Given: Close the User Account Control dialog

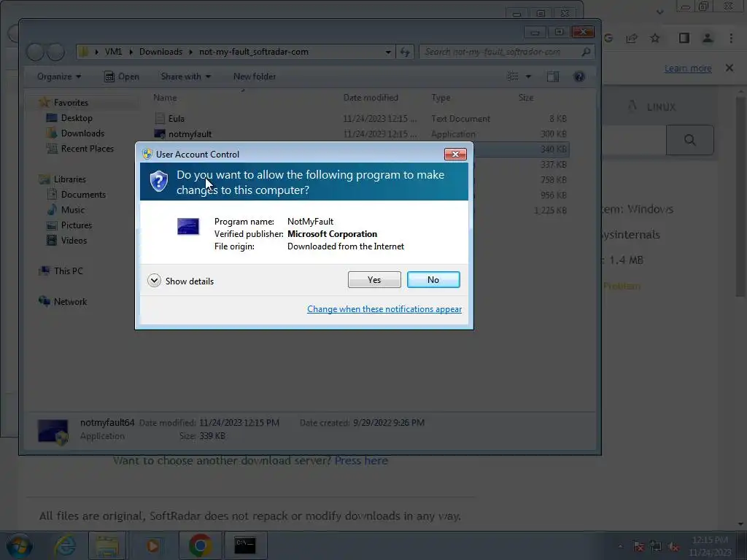Looking at the screenshot, I should point(455,155).
